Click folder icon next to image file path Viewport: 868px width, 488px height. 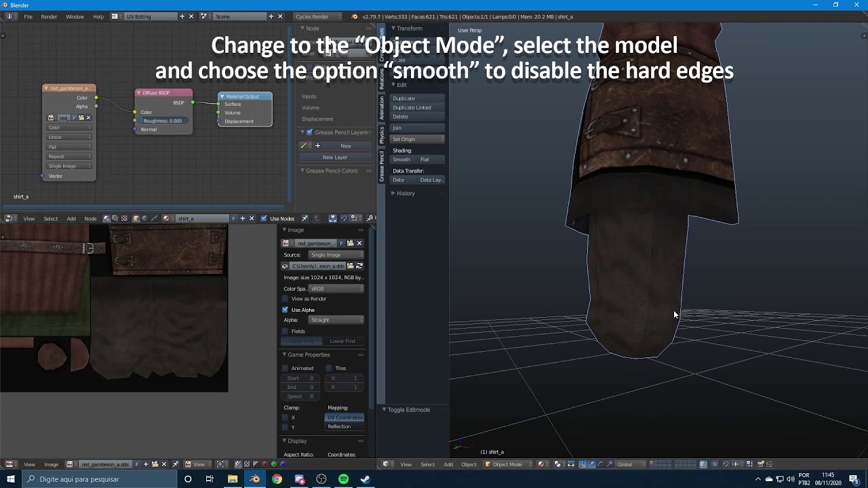[351, 266]
